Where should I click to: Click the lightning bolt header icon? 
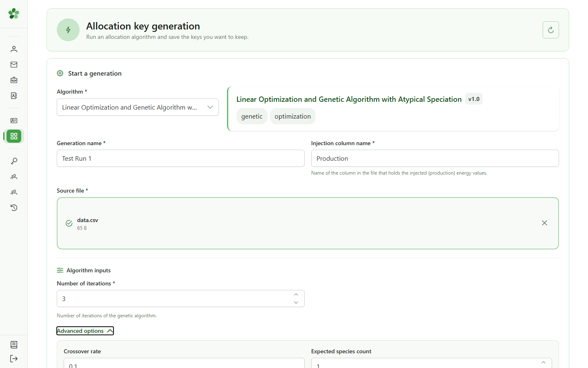point(68,30)
